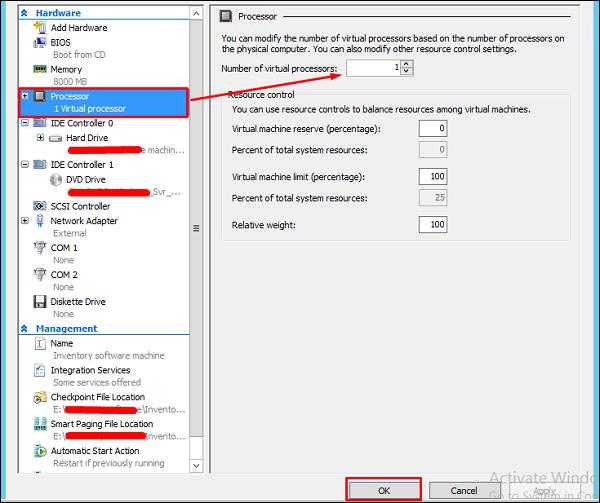
Task: Click the Add Hardware icon
Action: click(x=40, y=28)
